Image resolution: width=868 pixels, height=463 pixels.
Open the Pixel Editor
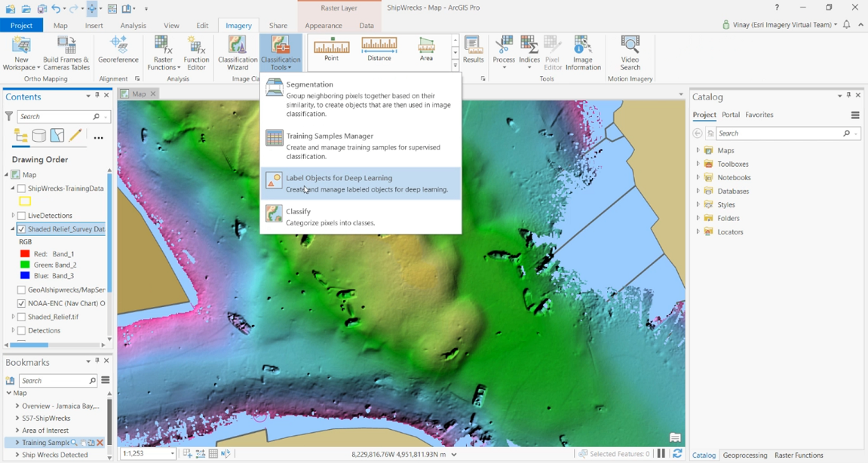(x=553, y=53)
